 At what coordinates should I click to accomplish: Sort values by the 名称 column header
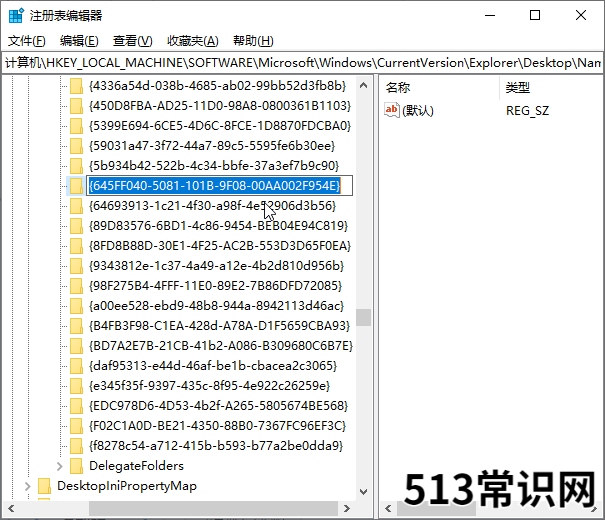click(398, 88)
